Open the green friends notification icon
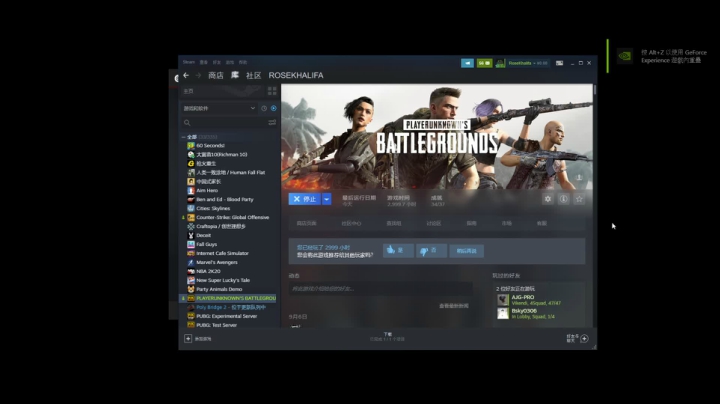The image size is (720, 404). (484, 63)
